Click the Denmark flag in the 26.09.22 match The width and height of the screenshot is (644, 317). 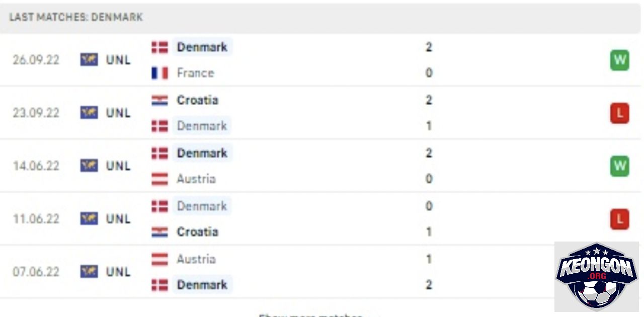coord(159,47)
